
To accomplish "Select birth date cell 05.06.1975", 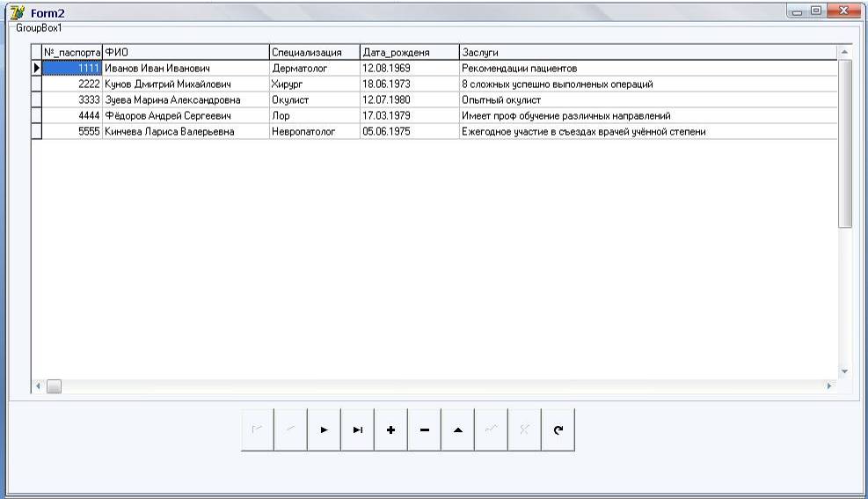I will 410,131.
